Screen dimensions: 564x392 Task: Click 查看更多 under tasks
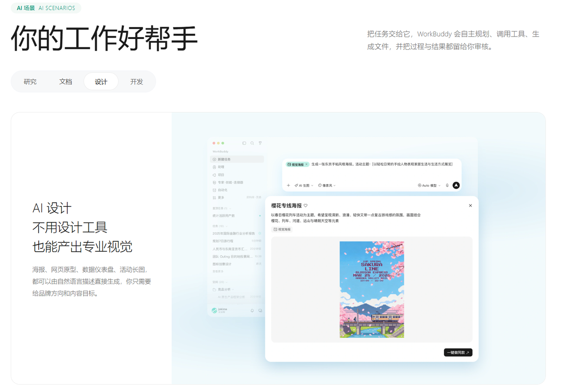(218, 271)
